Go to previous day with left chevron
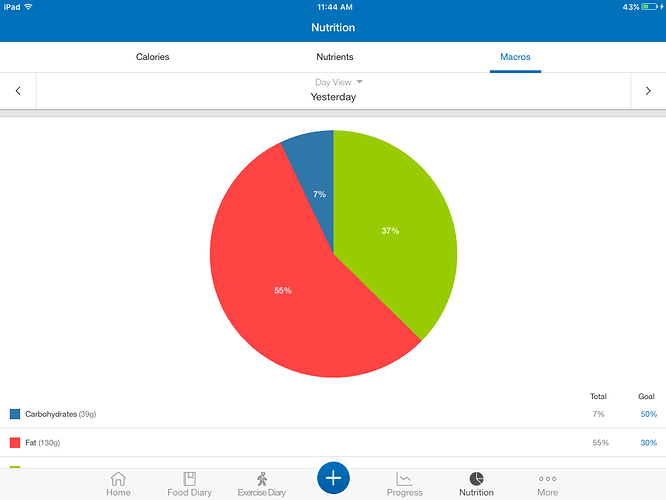The image size is (666, 500). (18, 90)
